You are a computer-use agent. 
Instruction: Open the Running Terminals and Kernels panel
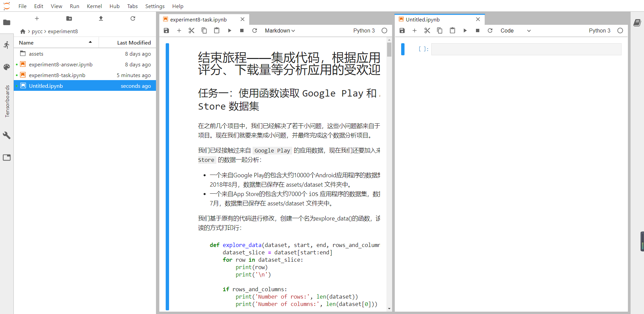click(x=7, y=45)
